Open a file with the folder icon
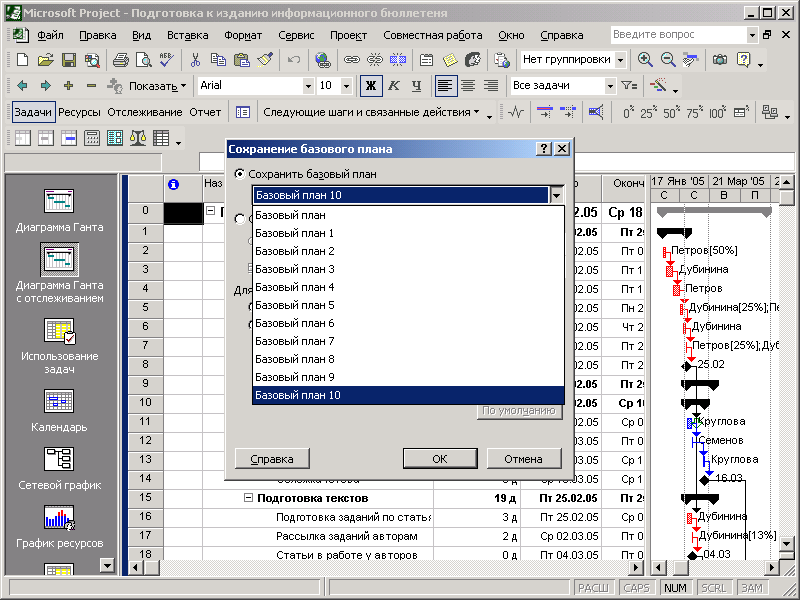The width and height of the screenshot is (800, 600). pos(45,60)
